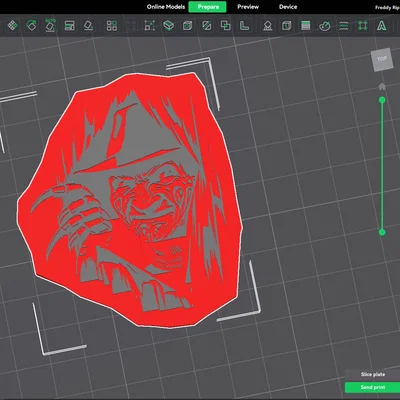This screenshot has width=400, height=400.
Task: Click the L-shaped bracket tool icon
Action: (244, 26)
